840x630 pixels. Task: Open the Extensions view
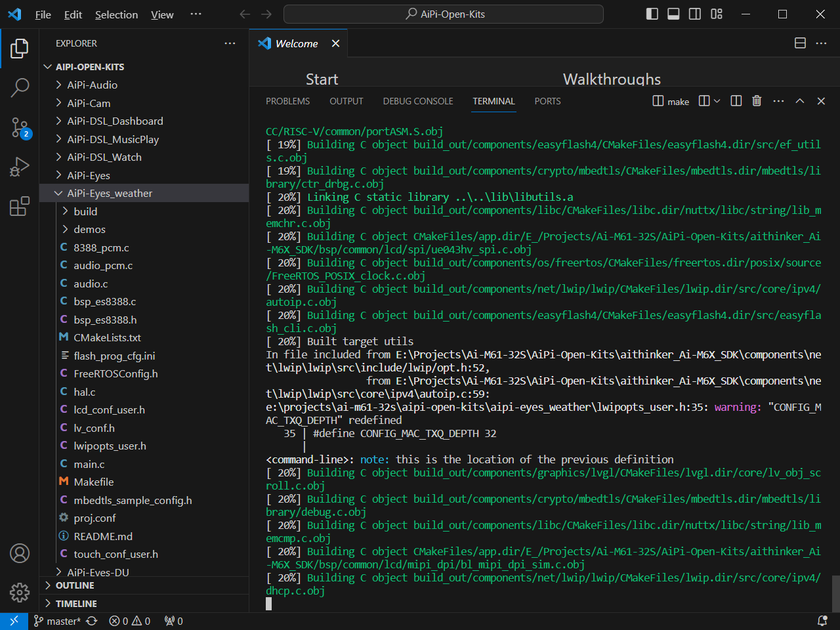pyautogui.click(x=20, y=206)
